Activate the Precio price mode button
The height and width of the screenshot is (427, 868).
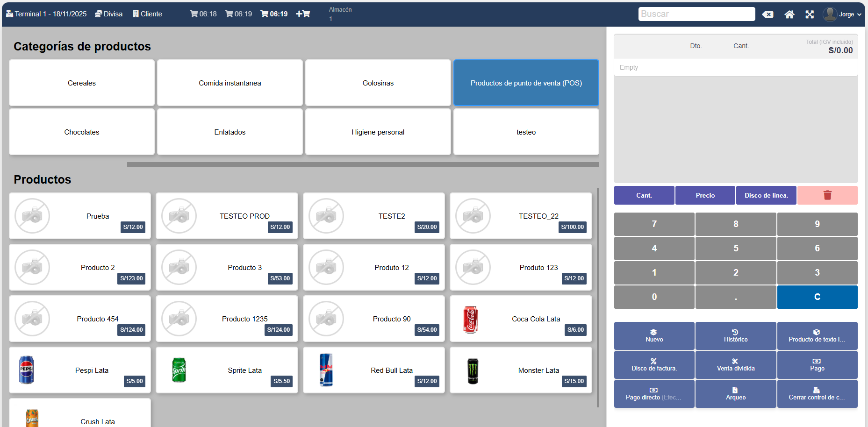pos(705,195)
